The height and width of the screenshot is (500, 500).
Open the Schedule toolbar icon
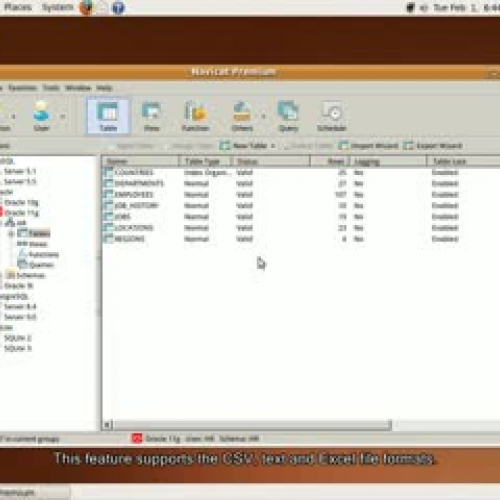332,117
